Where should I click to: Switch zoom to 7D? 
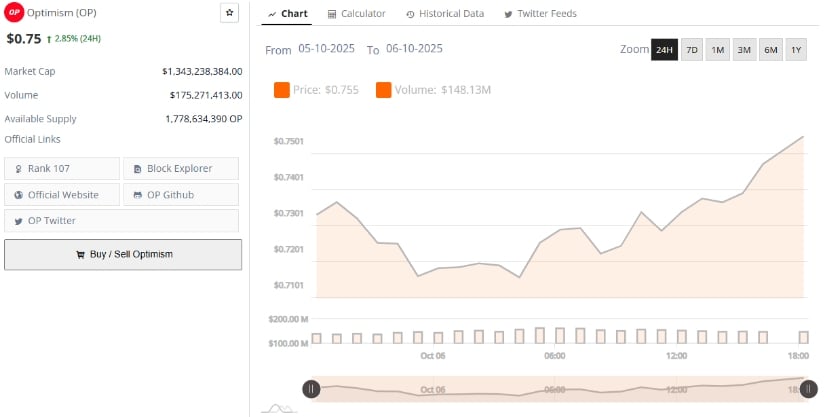point(692,50)
